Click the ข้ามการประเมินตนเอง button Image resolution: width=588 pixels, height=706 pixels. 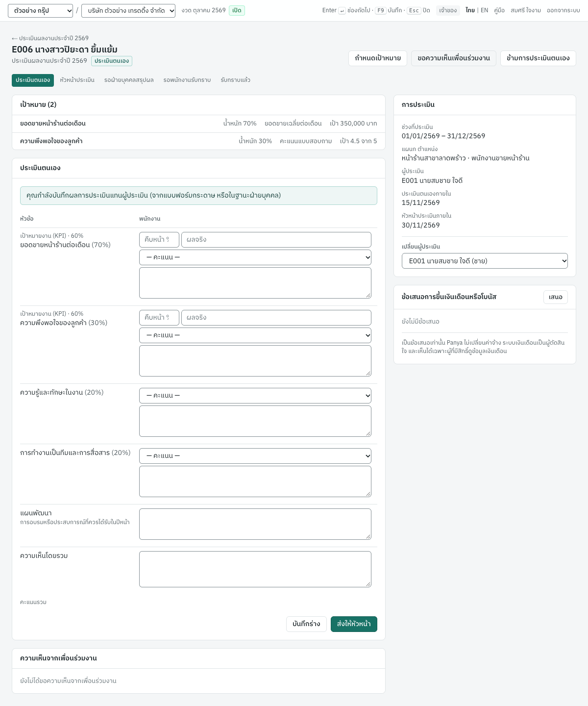coord(538,58)
